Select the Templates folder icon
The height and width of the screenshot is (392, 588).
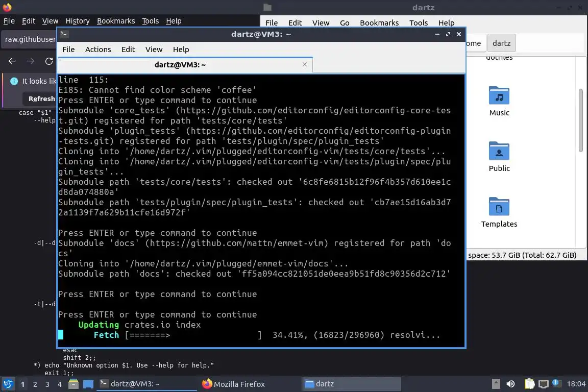(499, 206)
